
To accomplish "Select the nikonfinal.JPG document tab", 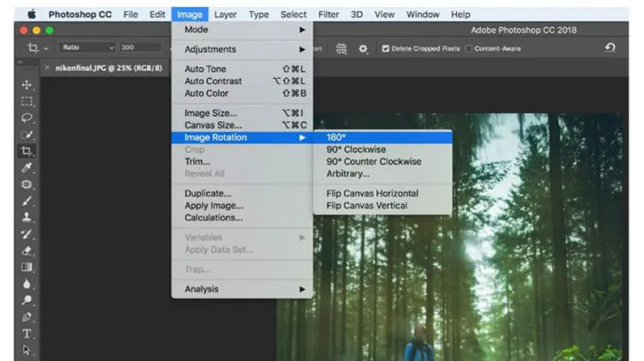I will (109, 68).
